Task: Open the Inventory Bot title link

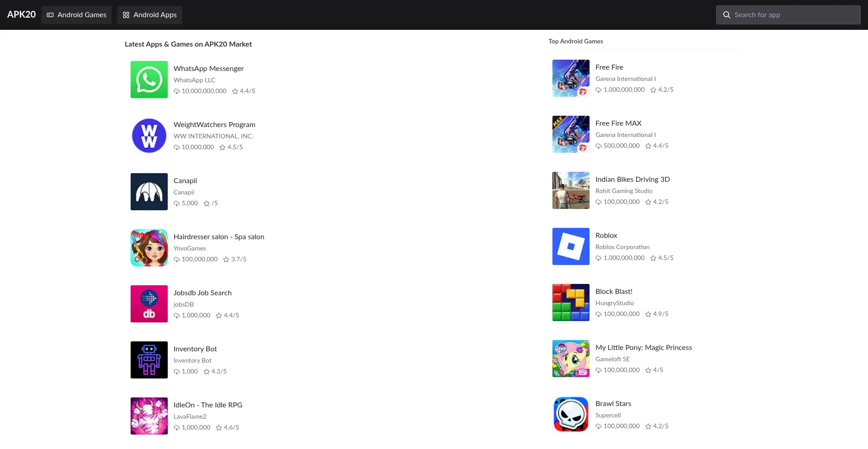Action: (x=195, y=349)
